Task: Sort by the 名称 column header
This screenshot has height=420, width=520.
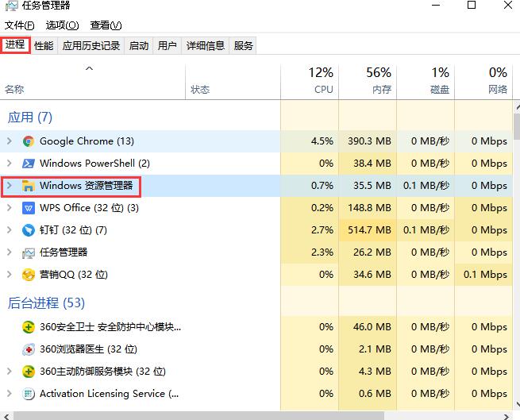Action: (93, 82)
